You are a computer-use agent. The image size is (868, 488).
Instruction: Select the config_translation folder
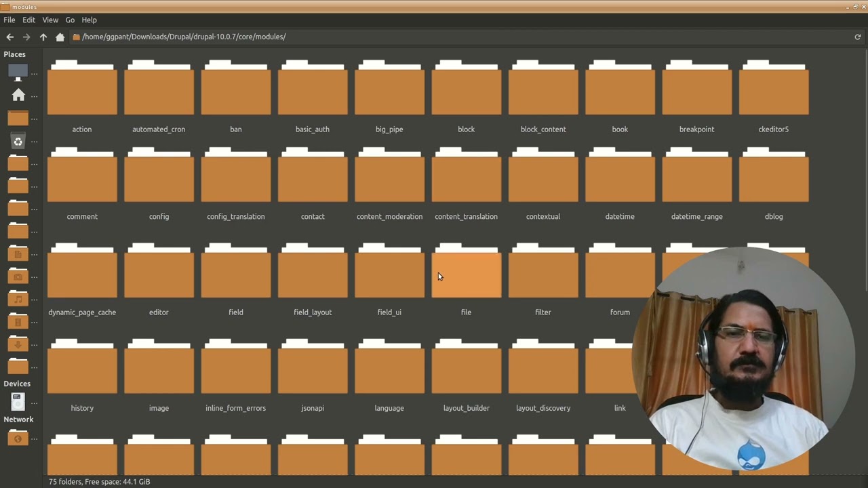(x=236, y=176)
